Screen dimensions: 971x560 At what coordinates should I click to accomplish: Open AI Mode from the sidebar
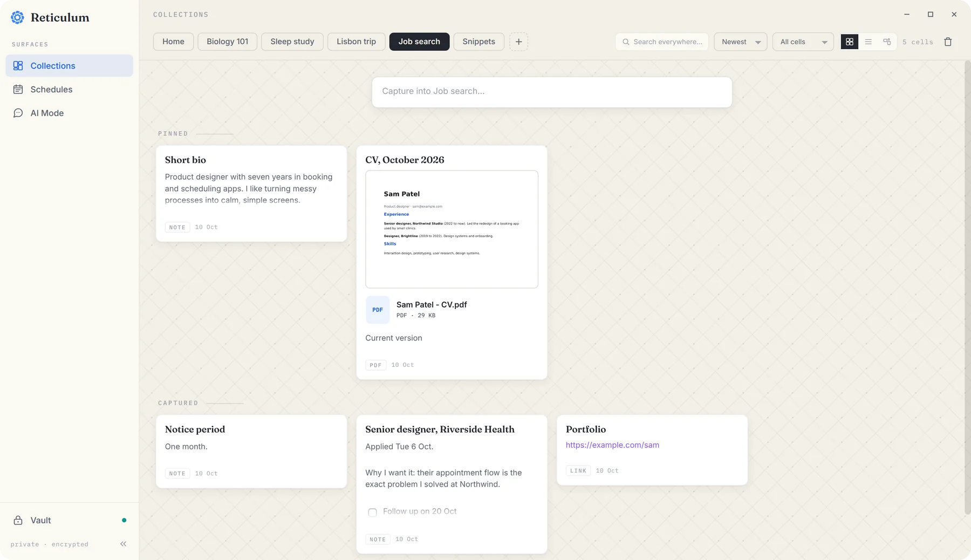[69, 113]
